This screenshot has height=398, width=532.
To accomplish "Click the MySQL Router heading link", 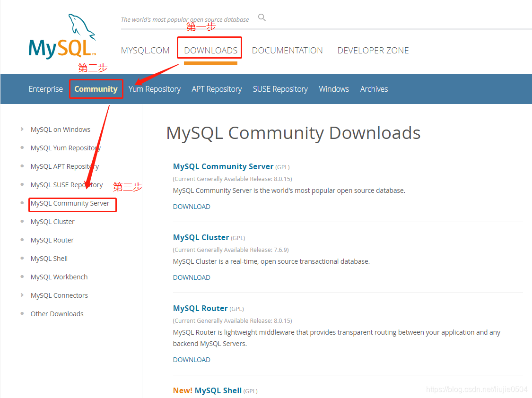I will (200, 308).
